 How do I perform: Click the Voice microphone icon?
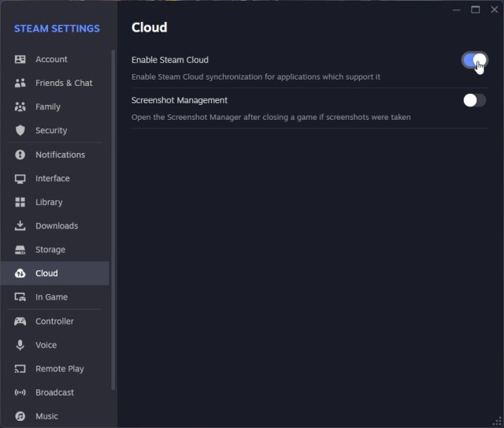[x=20, y=345]
